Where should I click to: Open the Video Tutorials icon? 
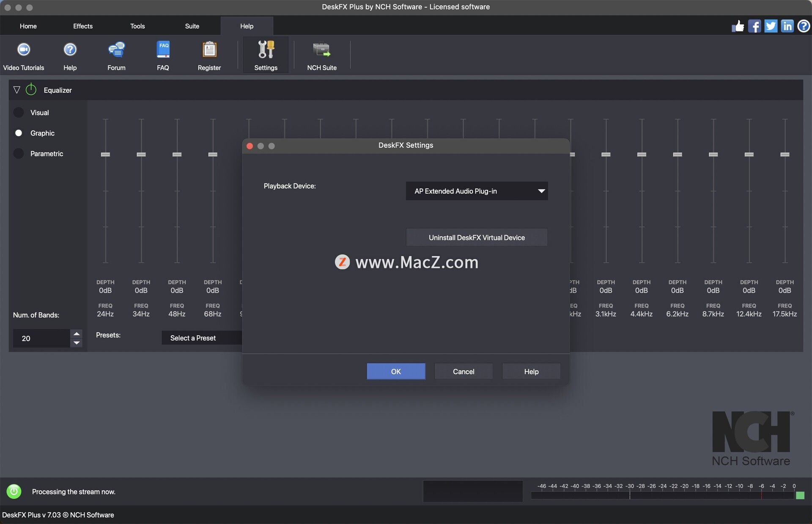point(24,50)
